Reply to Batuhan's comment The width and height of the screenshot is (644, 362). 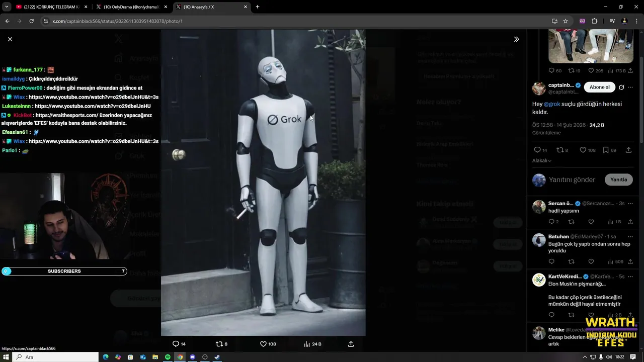pos(551,261)
